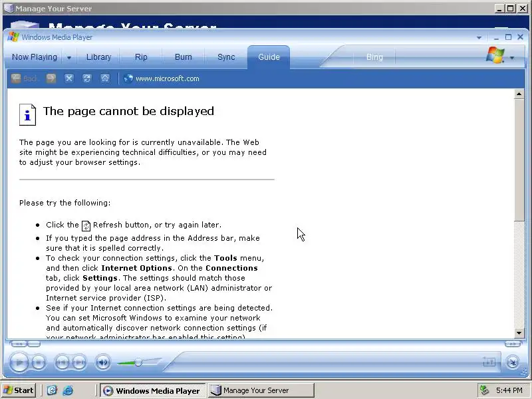The image size is (532, 399).
Task: Close the Manage Your Server window
Action: click(x=522, y=9)
